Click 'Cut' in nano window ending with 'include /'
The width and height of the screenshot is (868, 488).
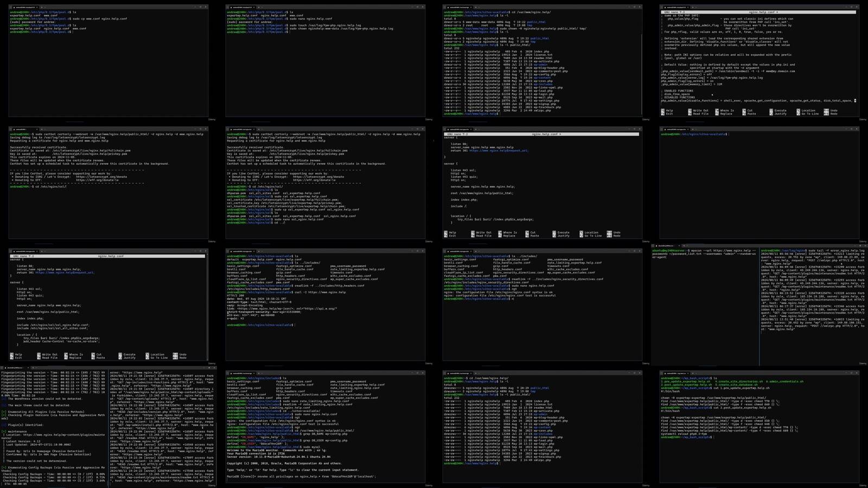[x=533, y=233]
